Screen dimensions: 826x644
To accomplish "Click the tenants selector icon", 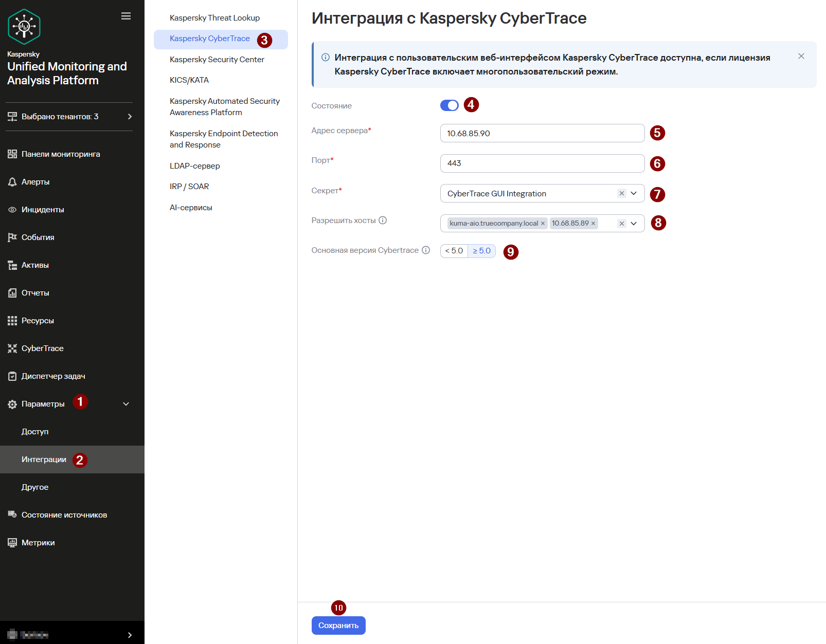I will [x=12, y=117].
